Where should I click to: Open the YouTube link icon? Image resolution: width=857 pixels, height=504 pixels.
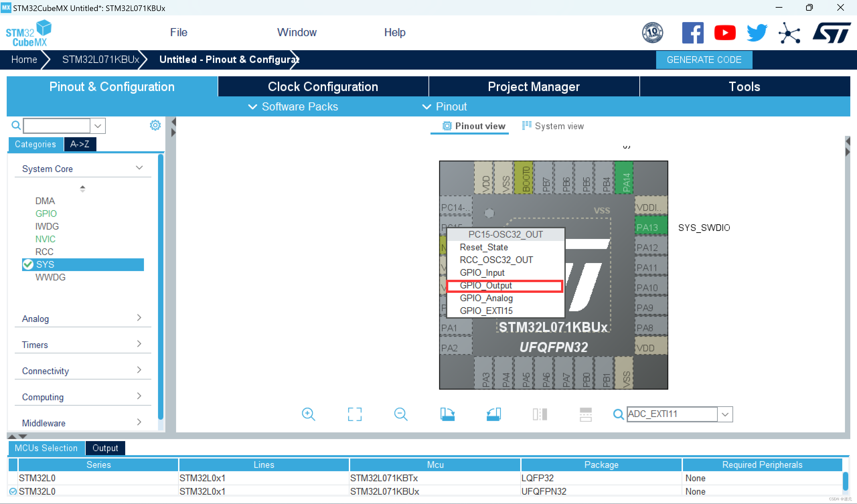(x=725, y=33)
